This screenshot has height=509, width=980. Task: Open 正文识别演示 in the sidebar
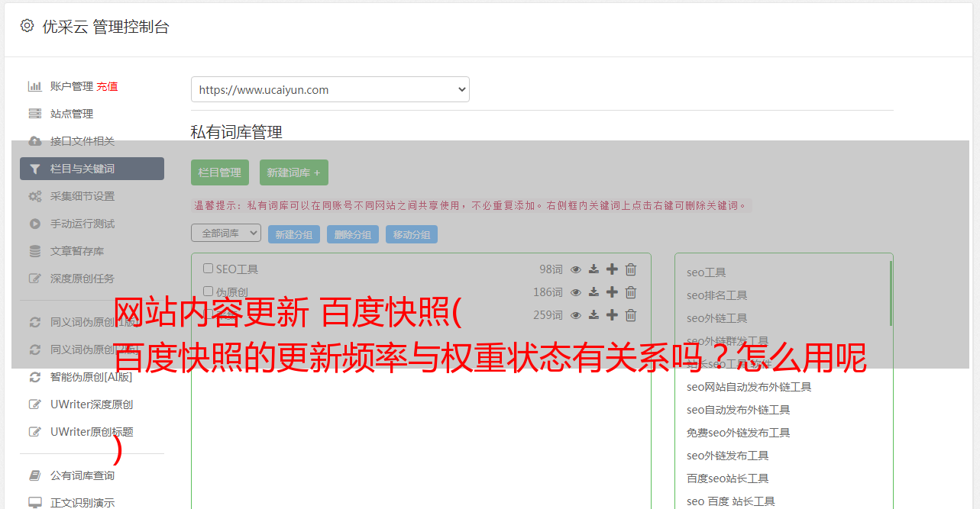(x=82, y=503)
